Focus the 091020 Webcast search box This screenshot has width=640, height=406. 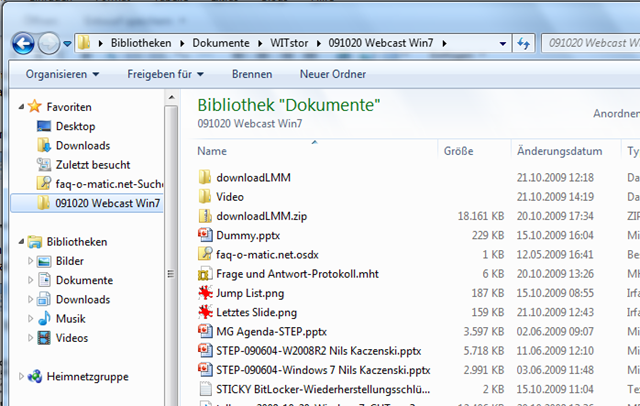[591, 43]
